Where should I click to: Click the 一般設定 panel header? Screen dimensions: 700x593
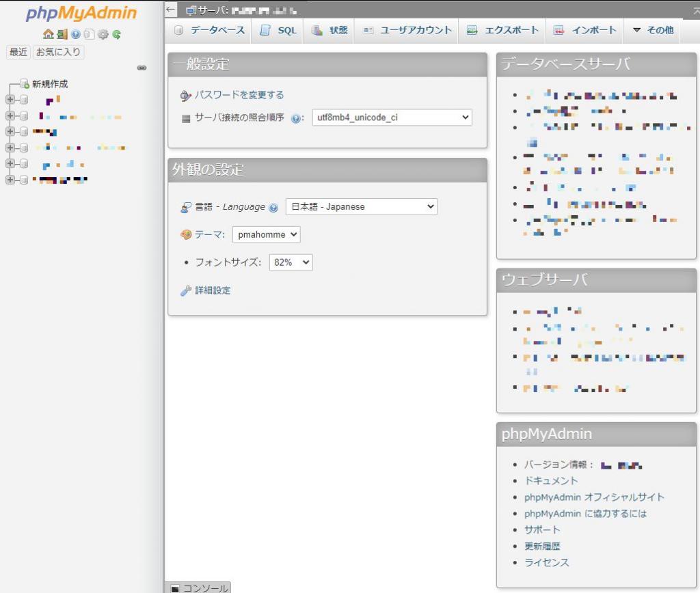[x=327, y=65]
